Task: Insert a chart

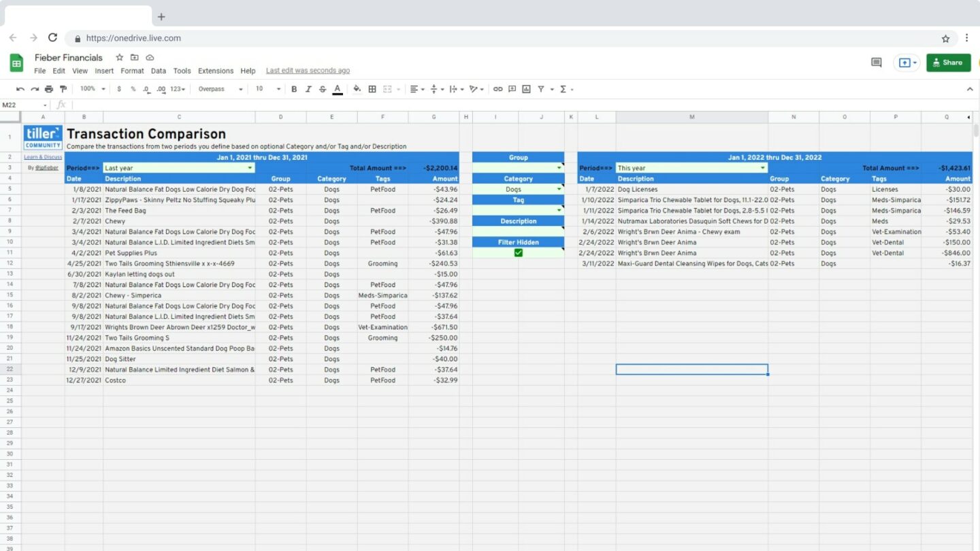Action: coord(525,89)
